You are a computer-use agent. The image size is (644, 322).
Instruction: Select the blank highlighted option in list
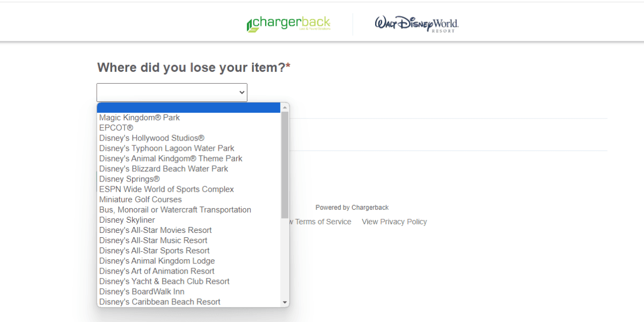pyautogui.click(x=189, y=107)
